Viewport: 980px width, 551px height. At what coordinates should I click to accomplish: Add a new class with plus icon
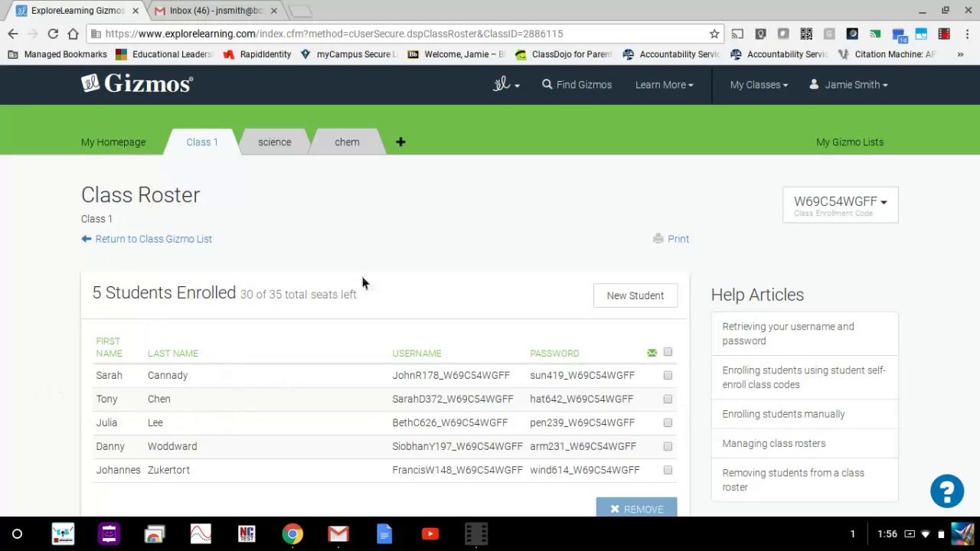point(400,142)
